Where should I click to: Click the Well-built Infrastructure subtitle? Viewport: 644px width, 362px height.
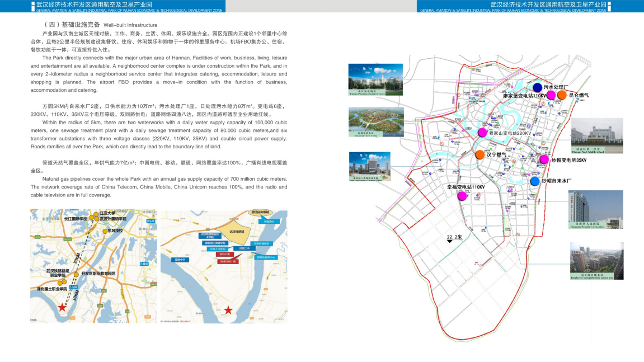pyautogui.click(x=130, y=25)
